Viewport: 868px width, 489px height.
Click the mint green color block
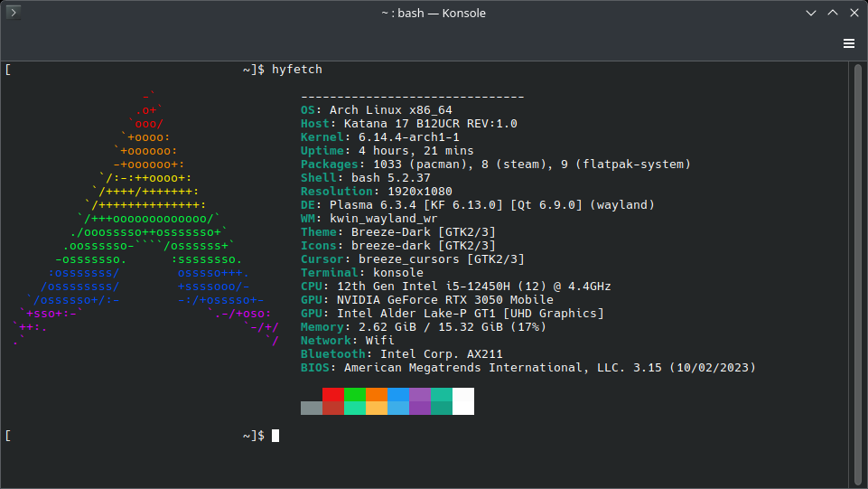355,409
